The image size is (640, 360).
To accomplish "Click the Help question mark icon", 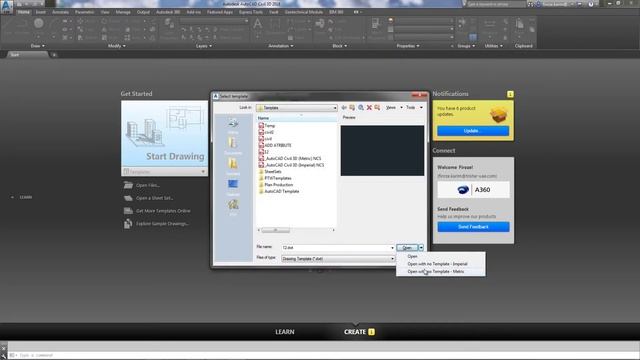I will pos(591,4).
